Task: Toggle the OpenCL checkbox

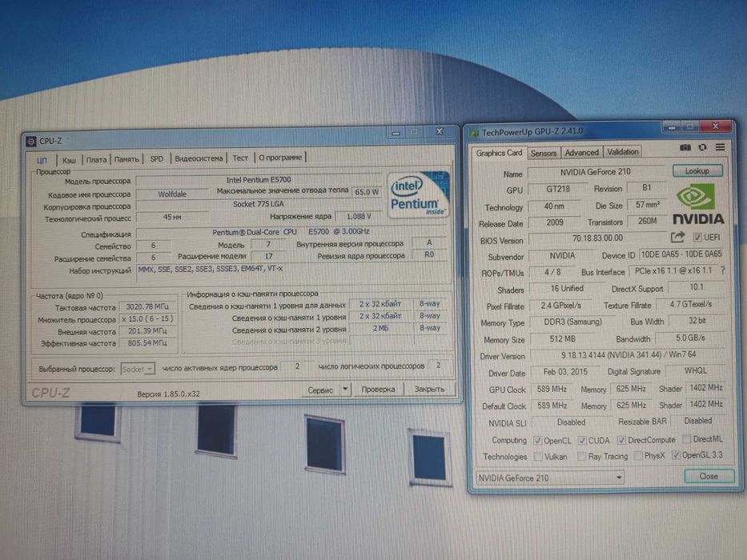Action: tap(537, 441)
